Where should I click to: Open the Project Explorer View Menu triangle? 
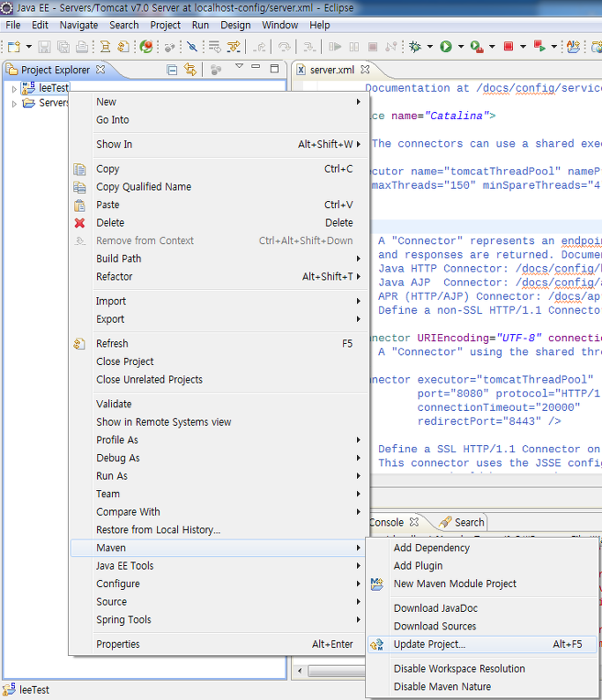coord(239,66)
